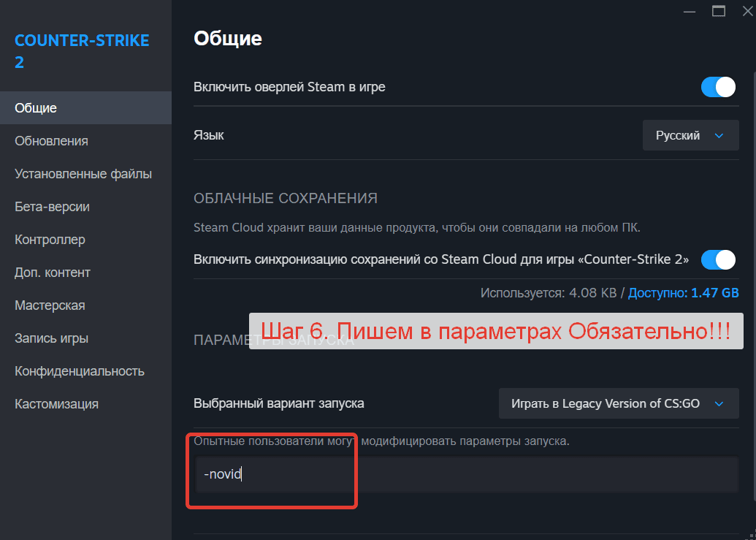Open Конфиденциальность settings

[x=79, y=371]
